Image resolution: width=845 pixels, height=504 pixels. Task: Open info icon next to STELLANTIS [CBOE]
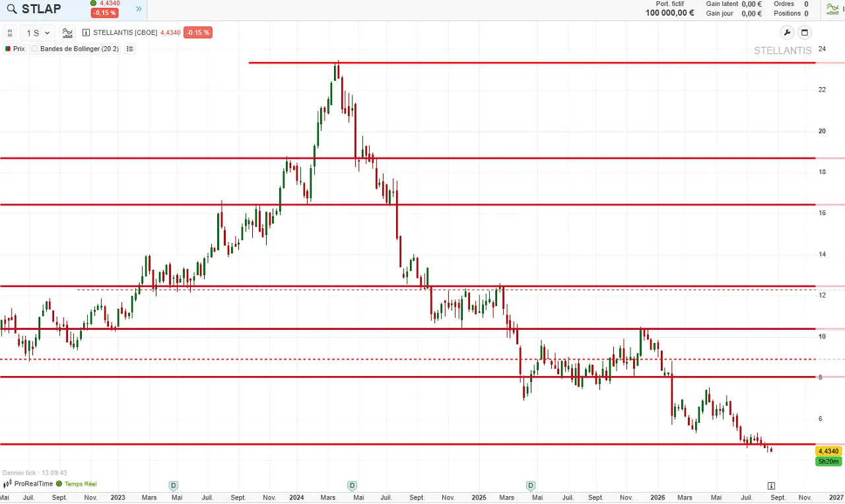click(86, 33)
